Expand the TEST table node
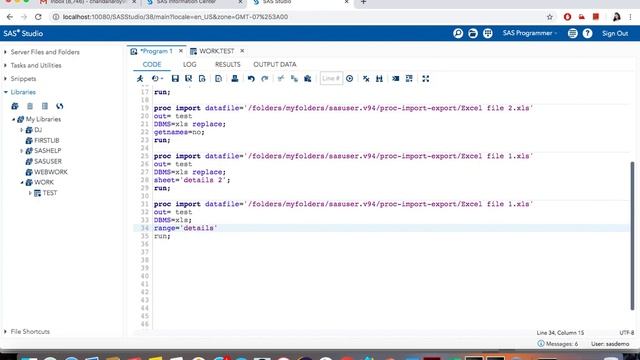This screenshot has height=360, width=640. point(30,193)
